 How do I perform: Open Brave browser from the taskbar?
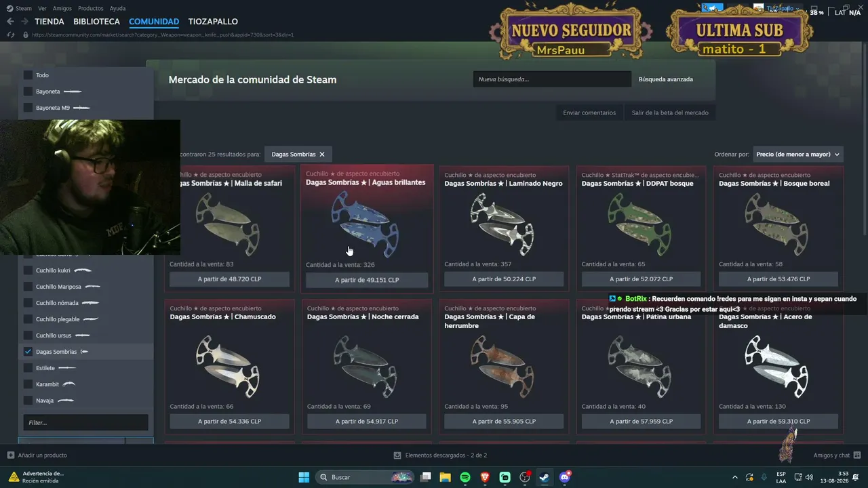point(485,477)
